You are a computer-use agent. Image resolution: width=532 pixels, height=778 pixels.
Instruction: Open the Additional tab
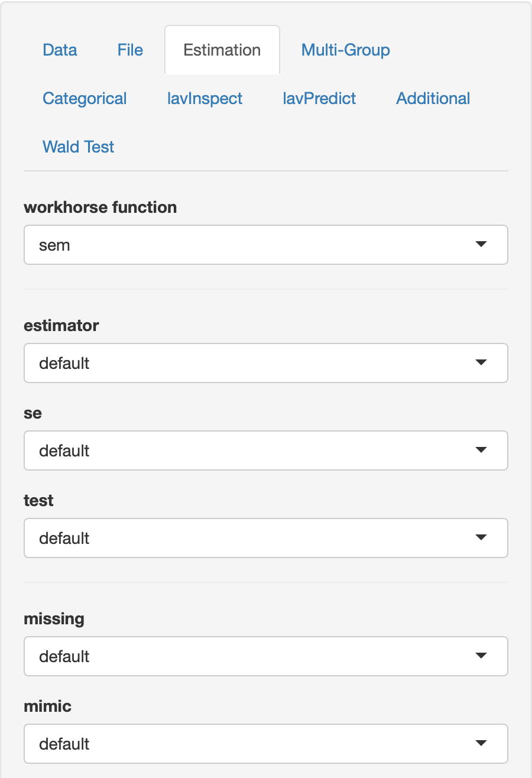433,99
